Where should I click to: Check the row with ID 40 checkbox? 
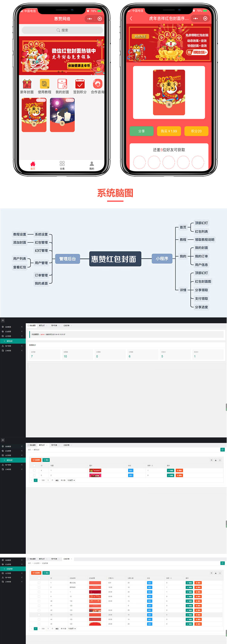[39, 601]
